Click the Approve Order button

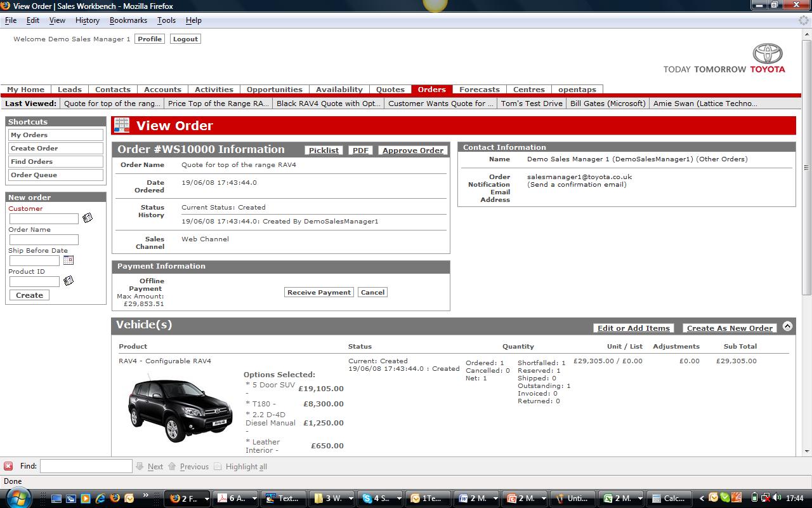(413, 150)
